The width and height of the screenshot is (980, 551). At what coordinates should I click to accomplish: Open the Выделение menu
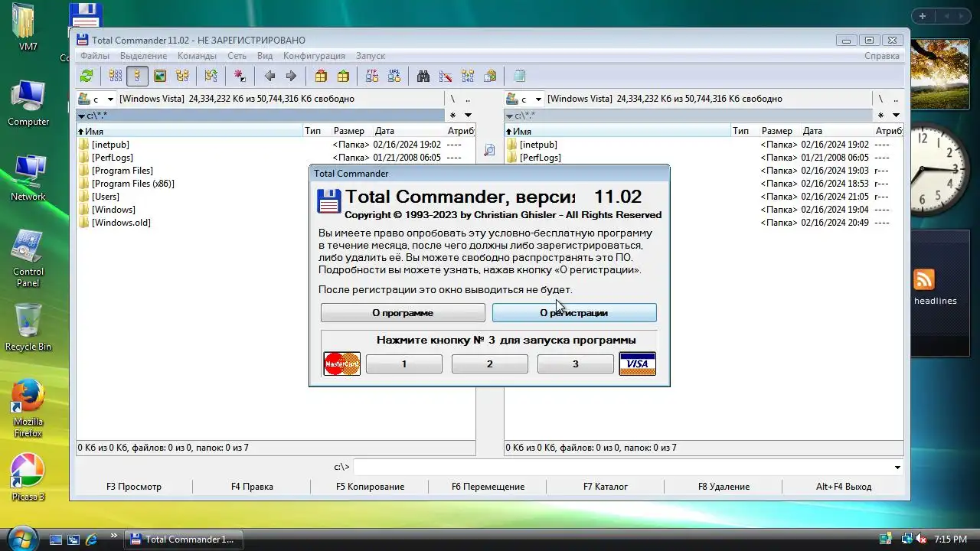143,56
